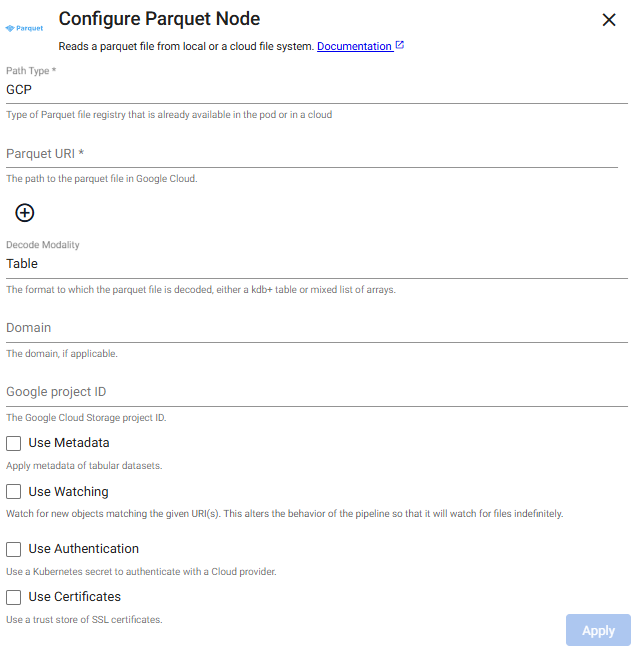Click the plus icon to add URI
633x653 pixels.
pyautogui.click(x=25, y=213)
